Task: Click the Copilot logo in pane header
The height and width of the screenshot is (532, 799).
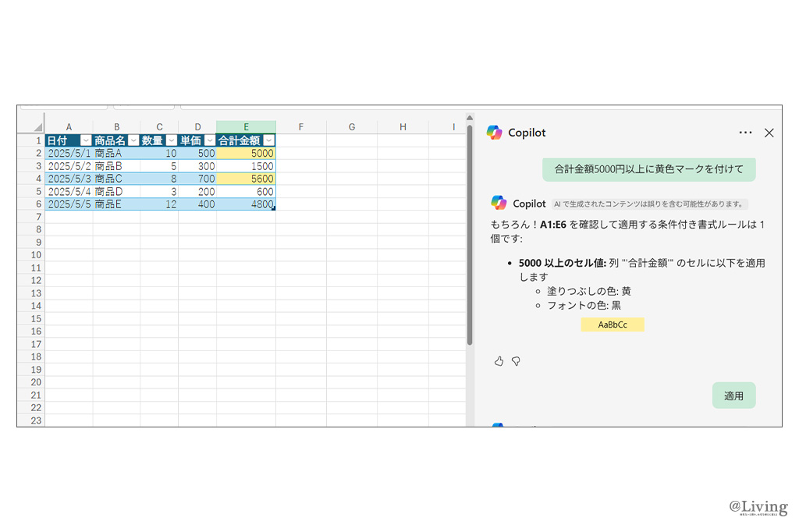Action: (495, 133)
